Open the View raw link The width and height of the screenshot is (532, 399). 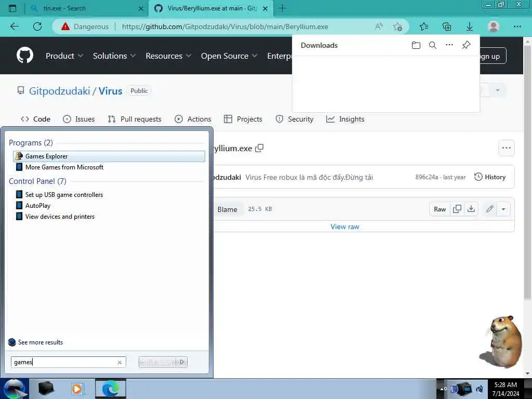click(x=345, y=227)
